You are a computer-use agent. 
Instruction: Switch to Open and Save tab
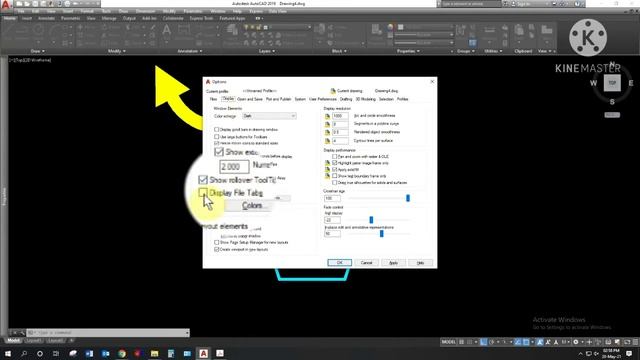tap(250, 99)
